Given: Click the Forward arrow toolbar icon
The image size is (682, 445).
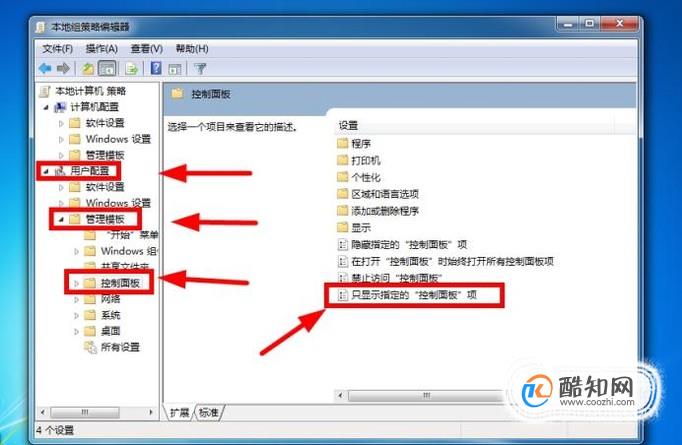Looking at the screenshot, I should (x=64, y=68).
